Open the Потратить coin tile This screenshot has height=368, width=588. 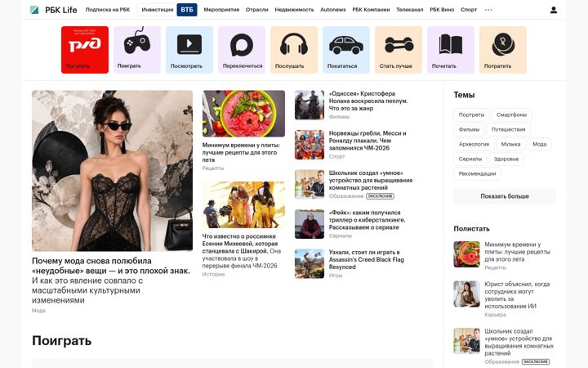503,50
